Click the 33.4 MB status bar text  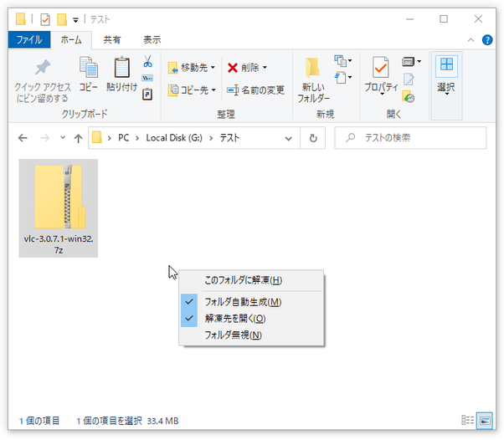[162, 421]
